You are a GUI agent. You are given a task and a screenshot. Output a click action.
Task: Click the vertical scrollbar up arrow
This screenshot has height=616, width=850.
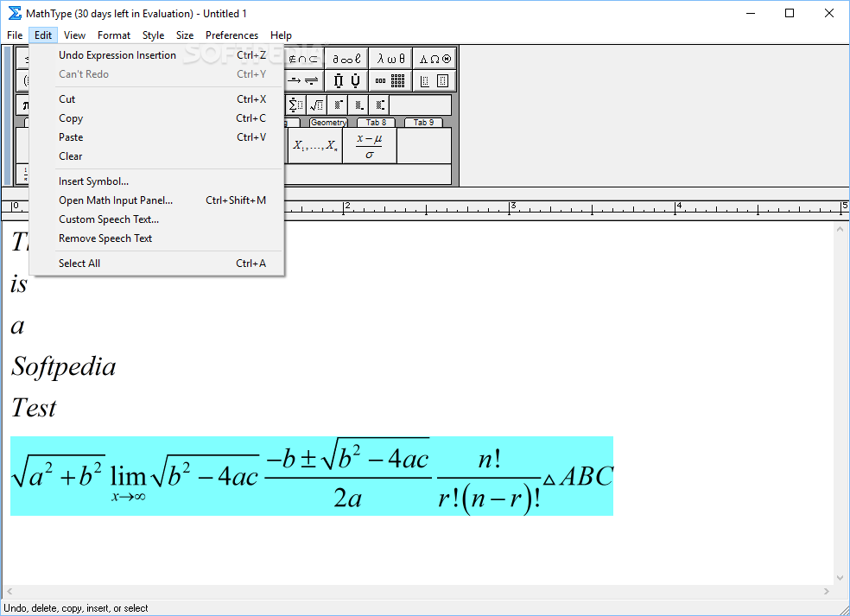[840, 229]
